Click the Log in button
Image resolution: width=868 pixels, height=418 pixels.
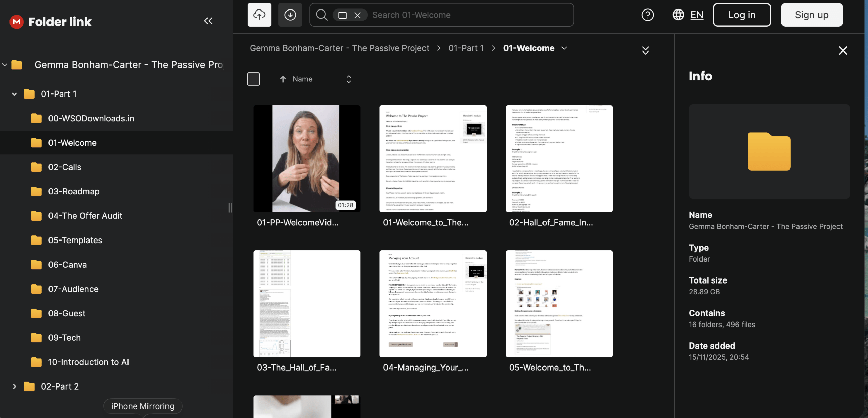742,15
